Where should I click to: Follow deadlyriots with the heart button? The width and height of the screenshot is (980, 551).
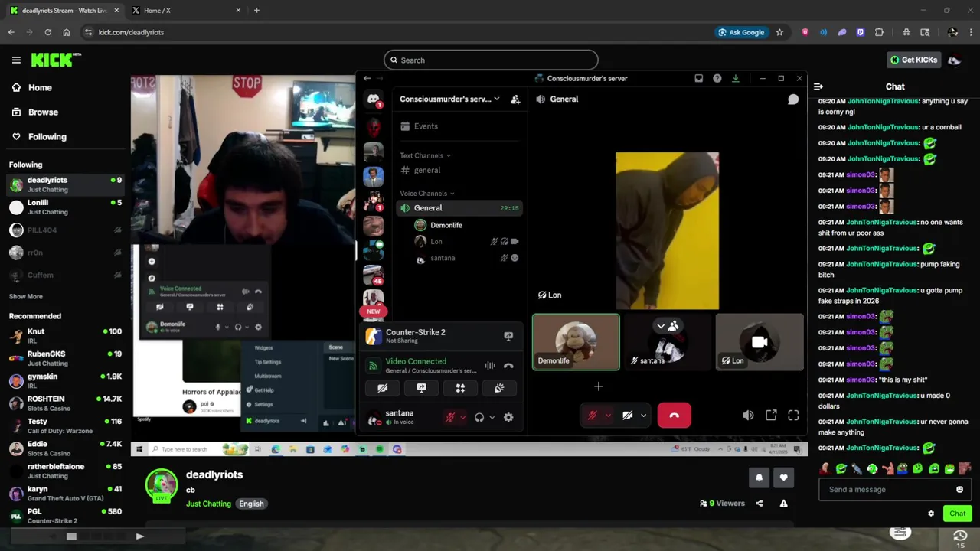tap(783, 478)
